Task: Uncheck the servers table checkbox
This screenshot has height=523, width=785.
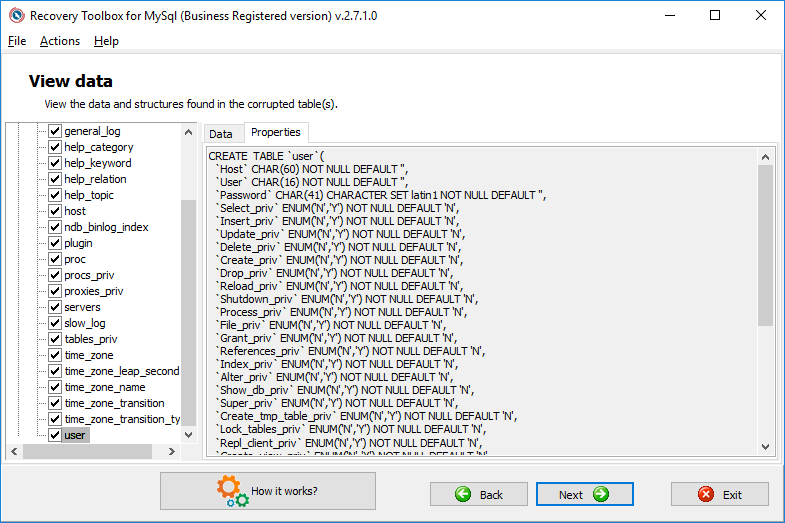Action: pos(55,307)
